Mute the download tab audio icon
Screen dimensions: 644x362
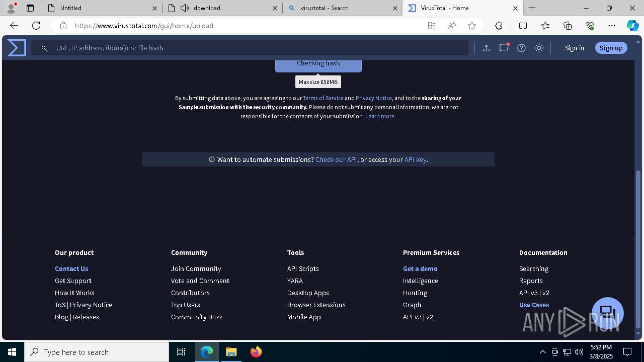pyautogui.click(x=184, y=8)
